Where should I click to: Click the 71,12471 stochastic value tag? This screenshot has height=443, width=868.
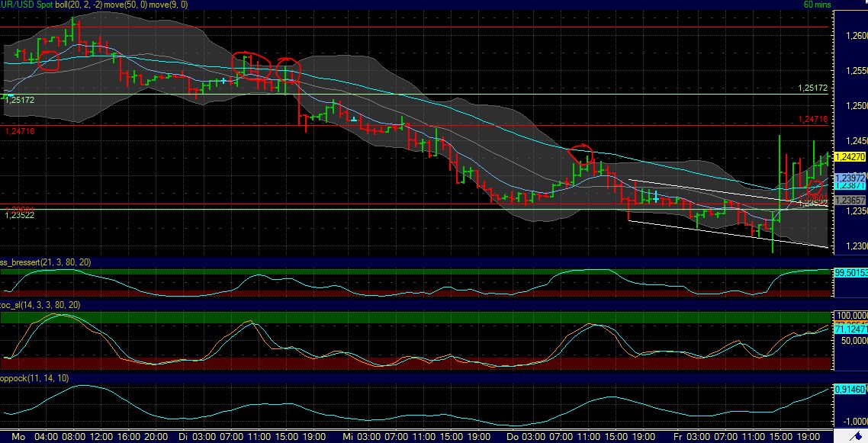coord(850,329)
